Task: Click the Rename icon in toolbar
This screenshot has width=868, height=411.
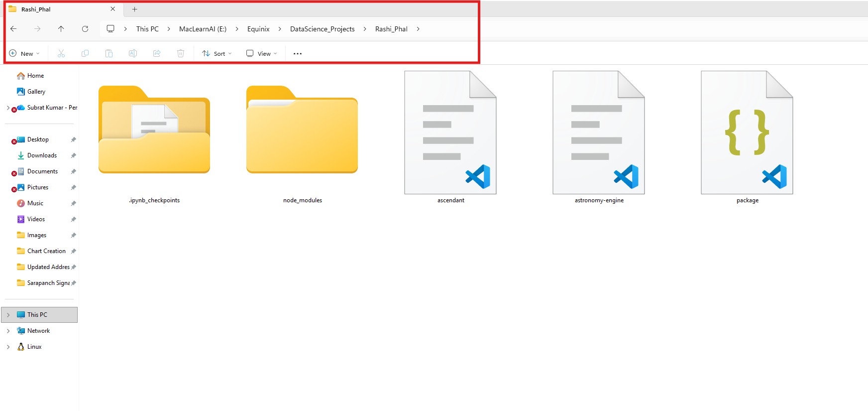Action: [133, 53]
